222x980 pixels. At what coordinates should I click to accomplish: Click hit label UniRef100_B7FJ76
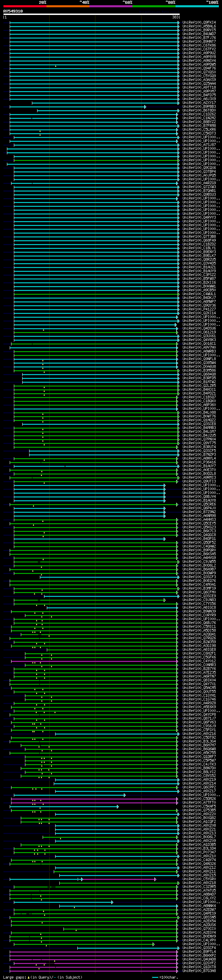pyautogui.click(x=199, y=38)
